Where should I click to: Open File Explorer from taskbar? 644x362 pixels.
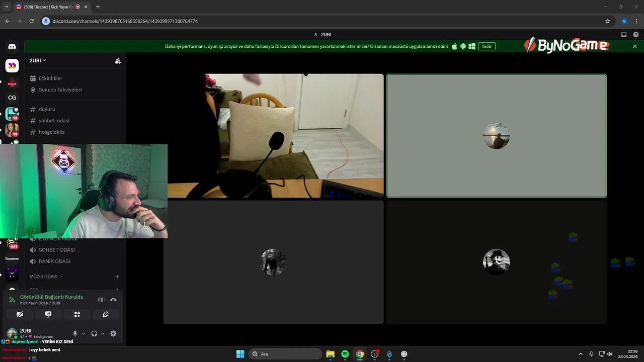[x=330, y=354]
